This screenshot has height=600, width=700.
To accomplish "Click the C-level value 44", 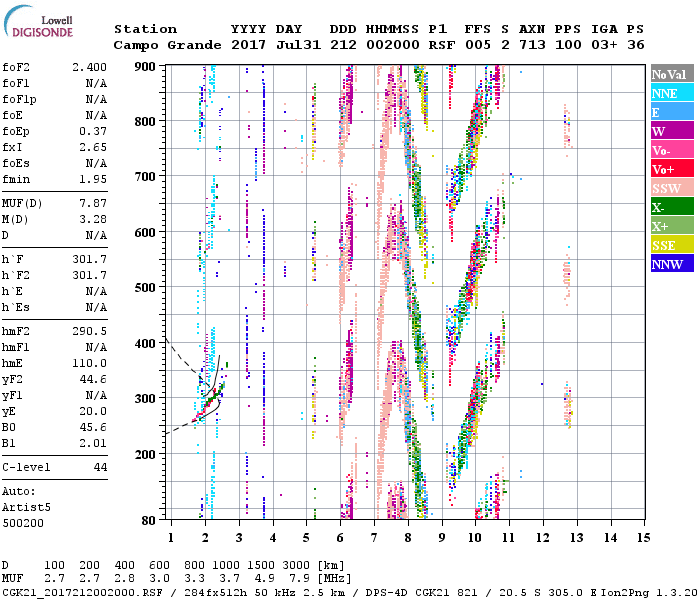I will tap(100, 467).
